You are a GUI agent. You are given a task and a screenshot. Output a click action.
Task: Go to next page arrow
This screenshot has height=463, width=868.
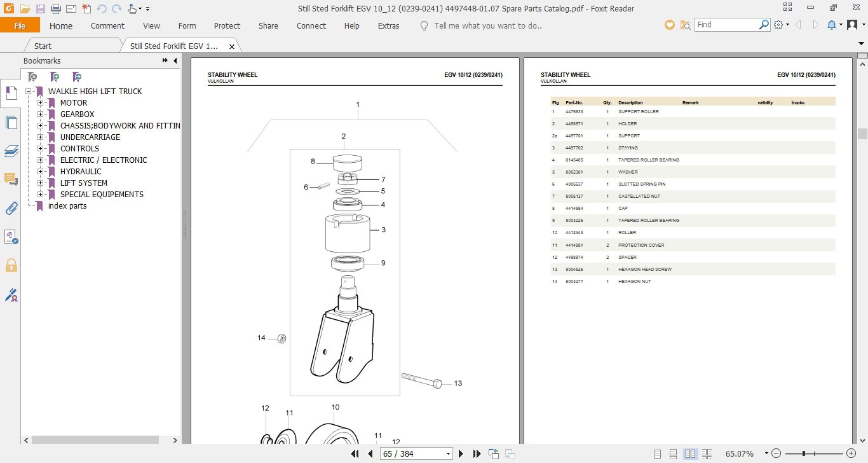click(461, 453)
